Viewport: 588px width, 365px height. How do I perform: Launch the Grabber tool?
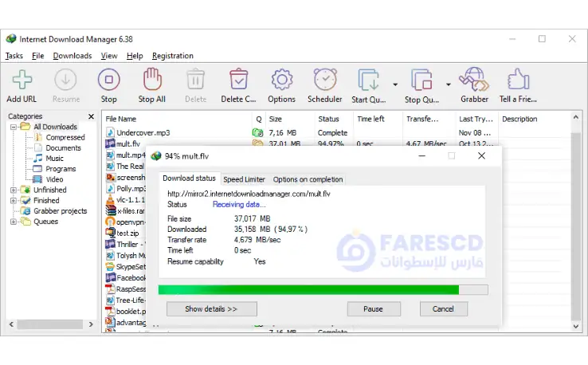coord(474,82)
